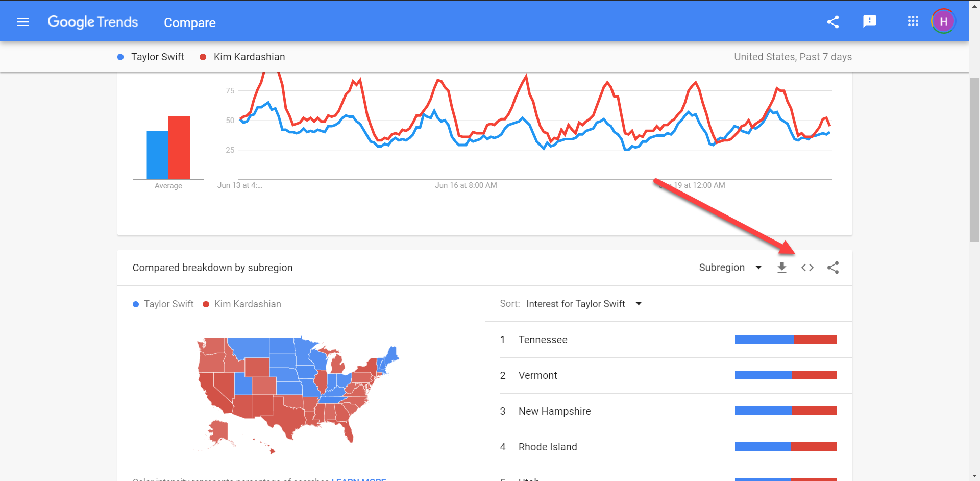
Task: Open the hamburger main menu
Action: point(23,22)
